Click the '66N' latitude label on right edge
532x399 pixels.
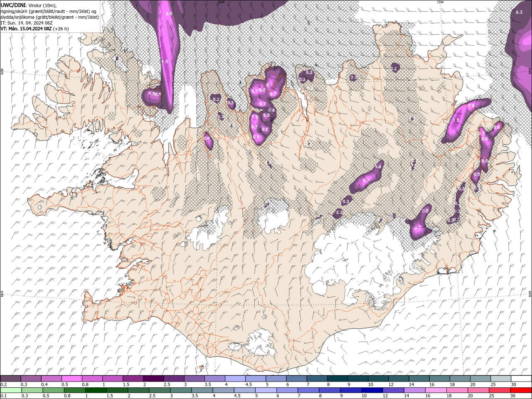coord(530,71)
